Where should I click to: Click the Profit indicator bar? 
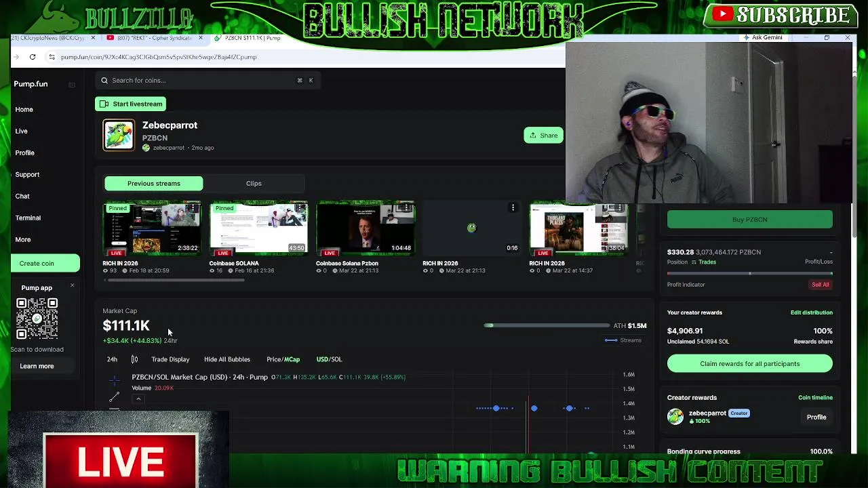click(x=749, y=273)
